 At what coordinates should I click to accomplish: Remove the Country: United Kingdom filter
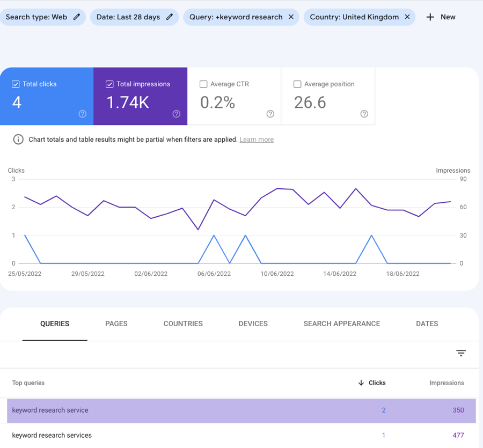tap(407, 17)
